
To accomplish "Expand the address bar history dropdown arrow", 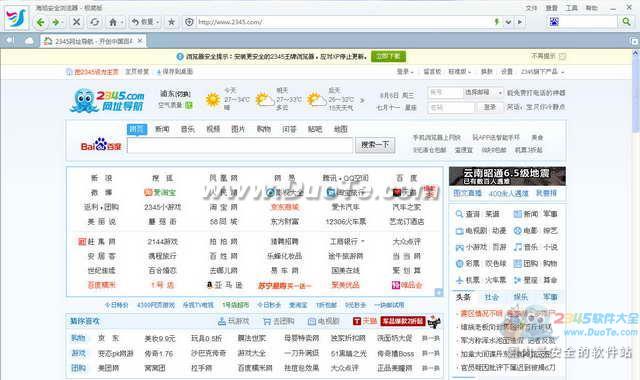I will 508,22.
